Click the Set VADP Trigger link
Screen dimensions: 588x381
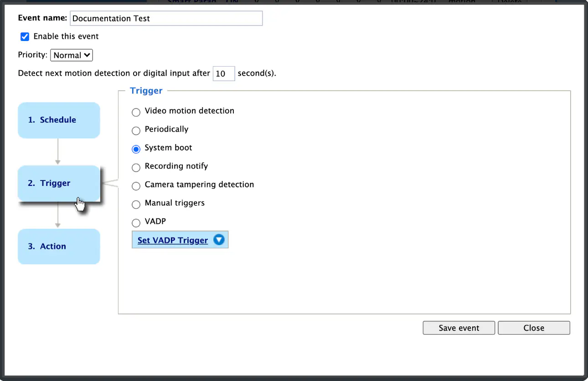173,240
